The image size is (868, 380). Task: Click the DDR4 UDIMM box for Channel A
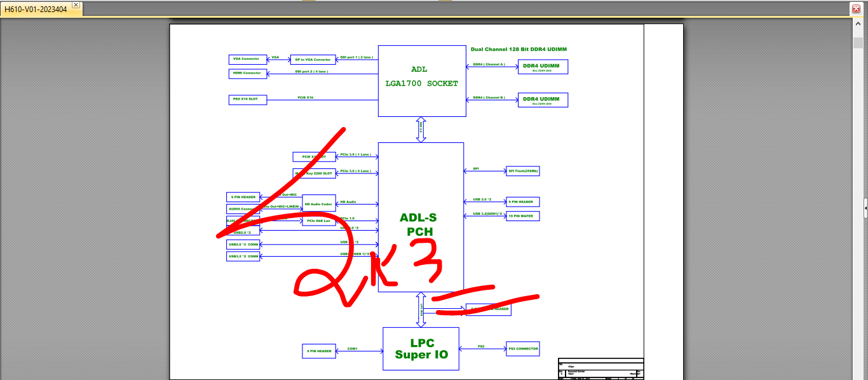(543, 67)
